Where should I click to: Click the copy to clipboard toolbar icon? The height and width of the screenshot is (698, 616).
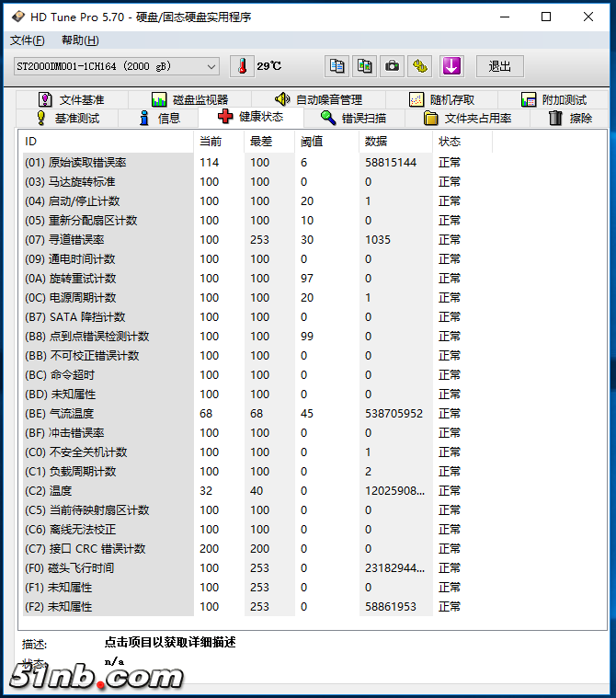pos(337,66)
